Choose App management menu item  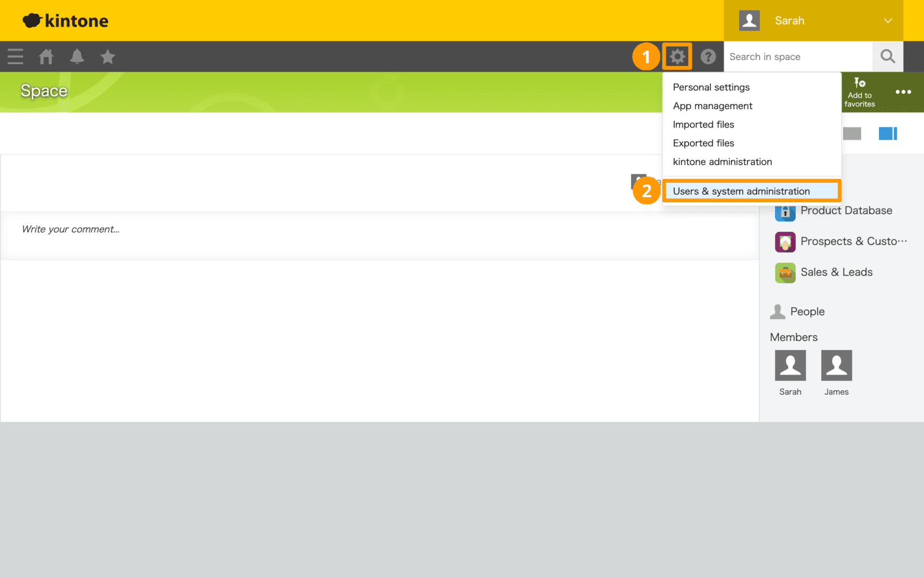point(713,106)
